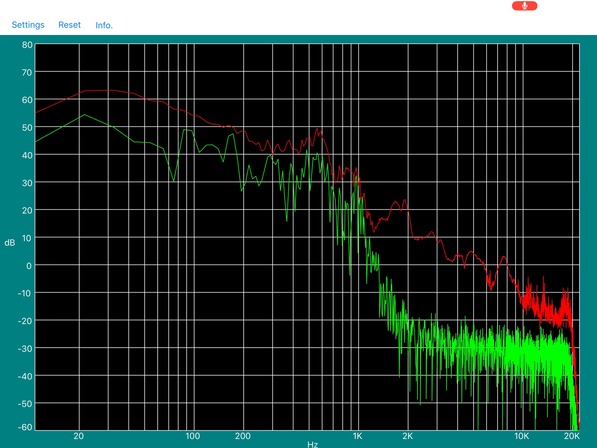Click the 20K frequency axis label
The height and width of the screenshot is (448, 597).
click(x=572, y=436)
